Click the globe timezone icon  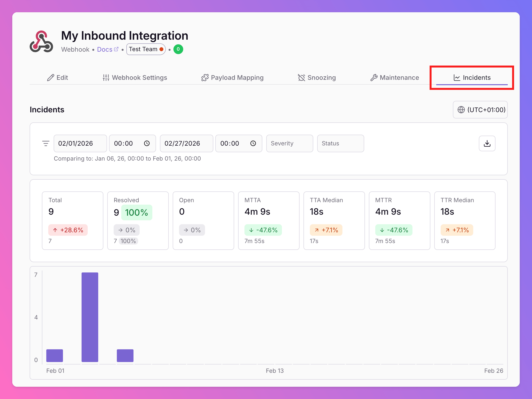(x=461, y=110)
